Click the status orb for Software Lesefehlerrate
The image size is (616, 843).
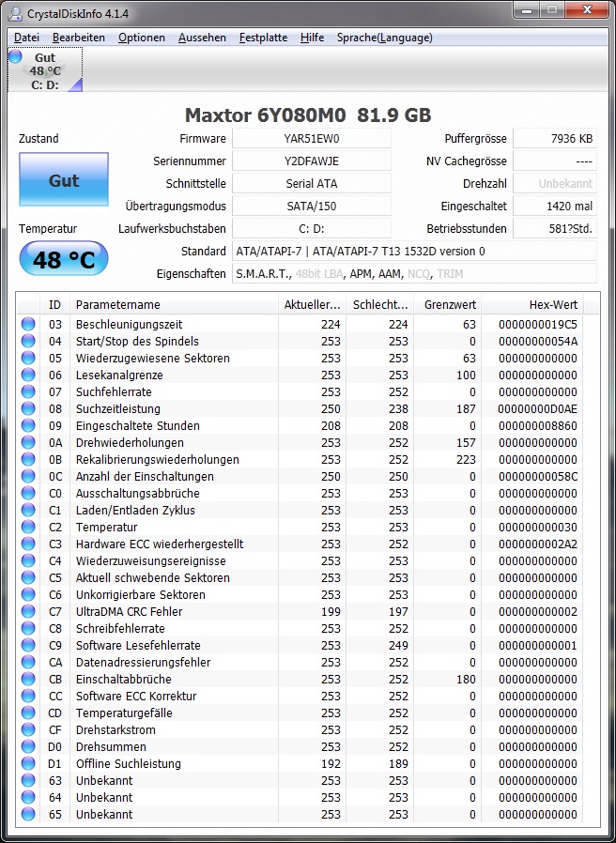point(28,646)
